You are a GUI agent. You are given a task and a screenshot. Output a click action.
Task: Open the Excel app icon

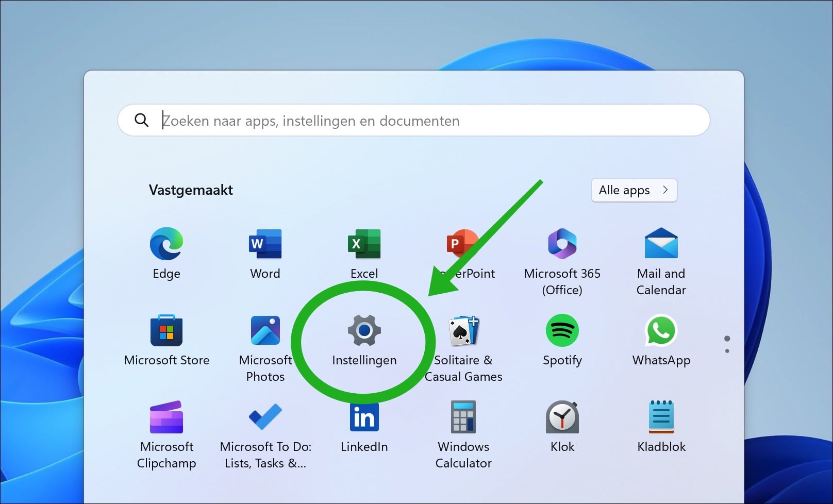tap(364, 244)
